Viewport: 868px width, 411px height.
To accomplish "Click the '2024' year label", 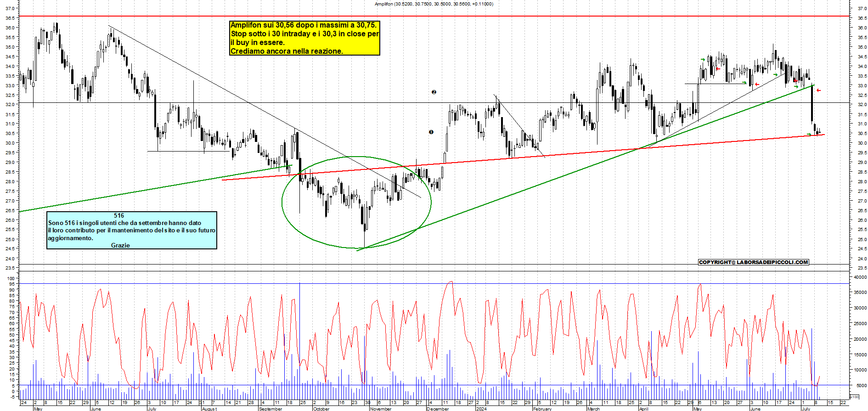I will 481,409.
